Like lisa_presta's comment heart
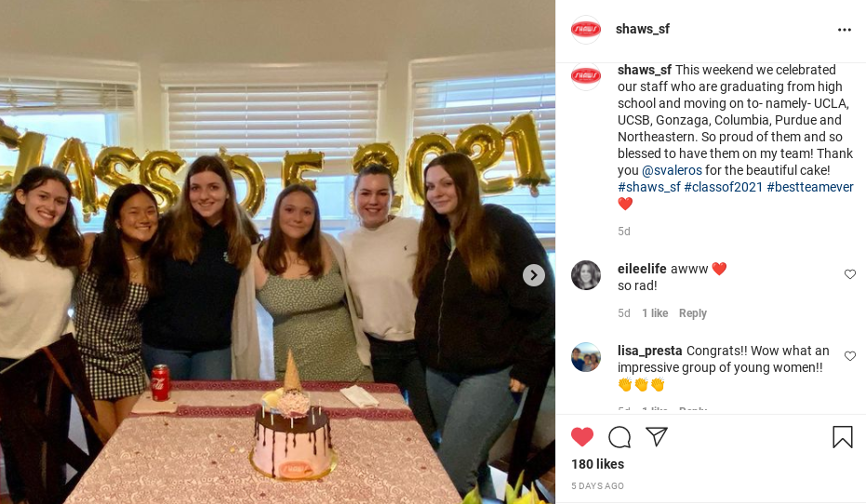Image resolution: width=866 pixels, height=504 pixels. [850, 356]
